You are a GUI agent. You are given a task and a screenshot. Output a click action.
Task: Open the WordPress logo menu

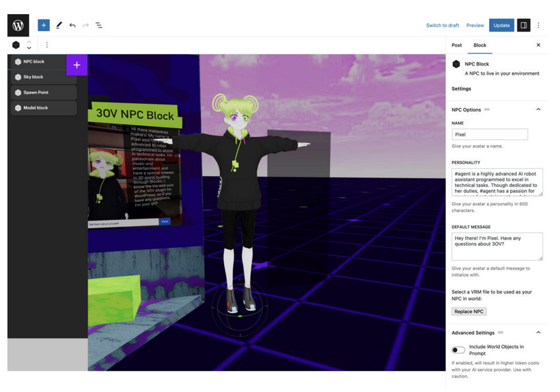click(18, 26)
